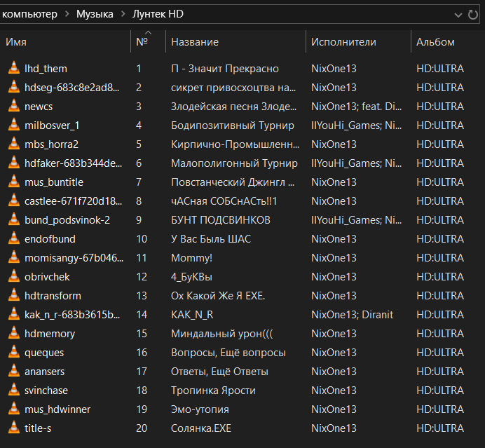Screen dimensions: 485x448
Task: Click the title БУНТ ПОДСВИНКОВ
Action: (x=221, y=220)
